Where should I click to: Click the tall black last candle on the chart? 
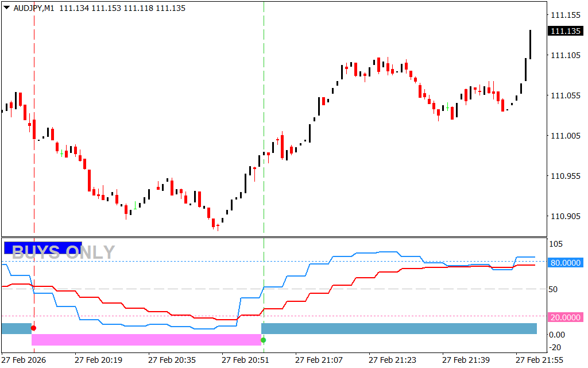[x=529, y=44]
